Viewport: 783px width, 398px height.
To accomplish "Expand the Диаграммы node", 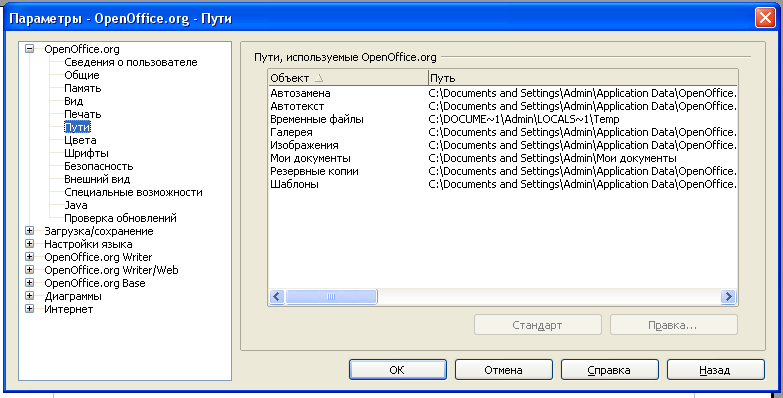I will [29, 296].
